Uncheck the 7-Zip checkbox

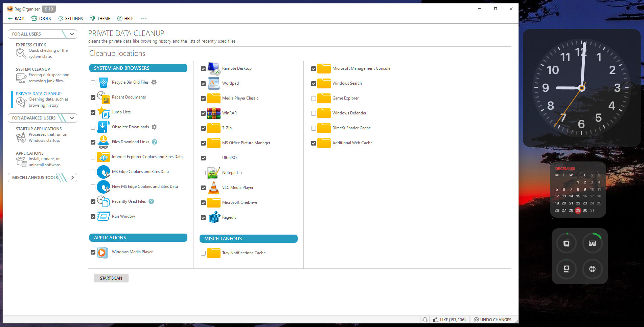(203, 128)
